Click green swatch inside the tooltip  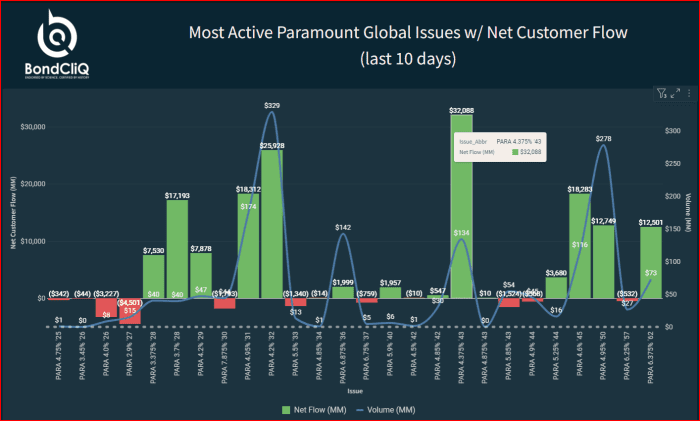[515, 152]
